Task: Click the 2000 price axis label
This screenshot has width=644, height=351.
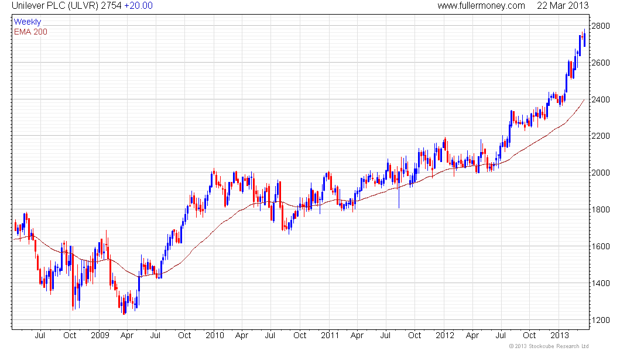Action: pyautogui.click(x=601, y=173)
